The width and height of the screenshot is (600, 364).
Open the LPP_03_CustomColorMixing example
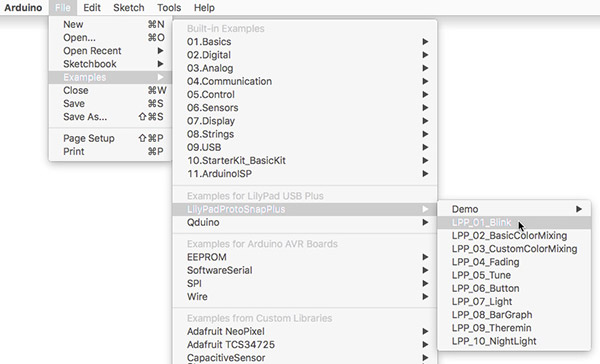click(514, 249)
